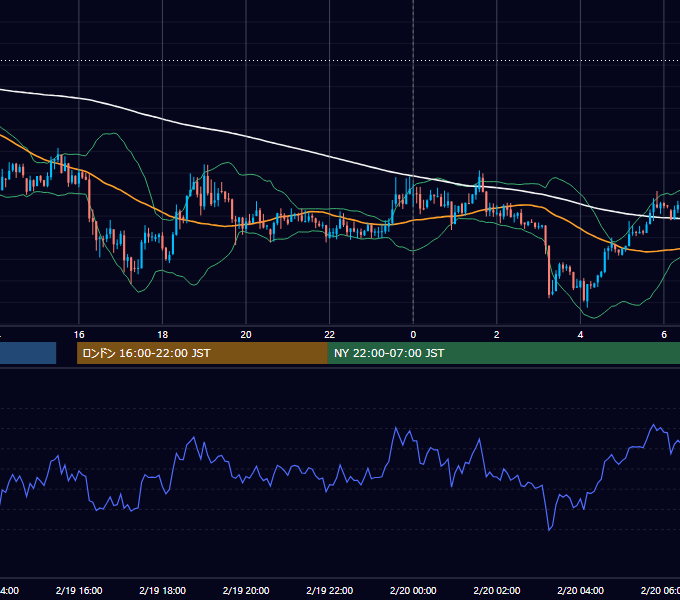
Task: Click the blue session bar before London
Action: point(28,353)
